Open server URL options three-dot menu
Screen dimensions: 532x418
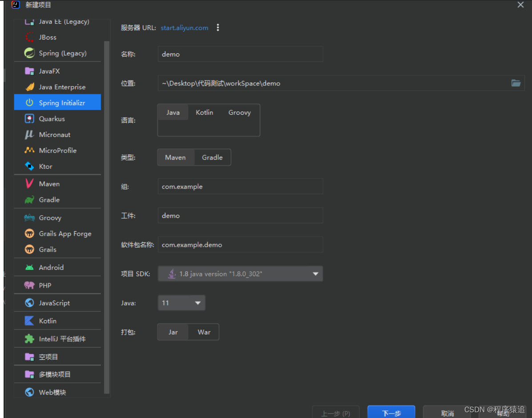(218, 28)
